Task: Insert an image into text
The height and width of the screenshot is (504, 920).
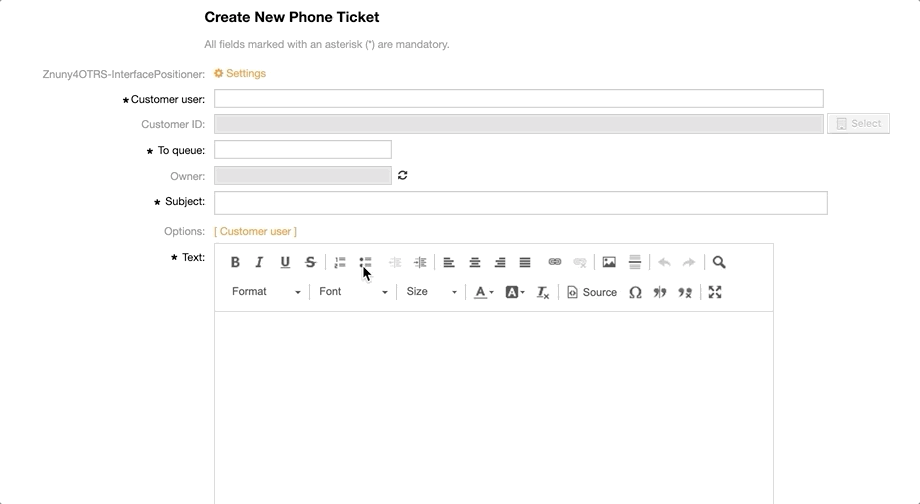Action: point(609,262)
